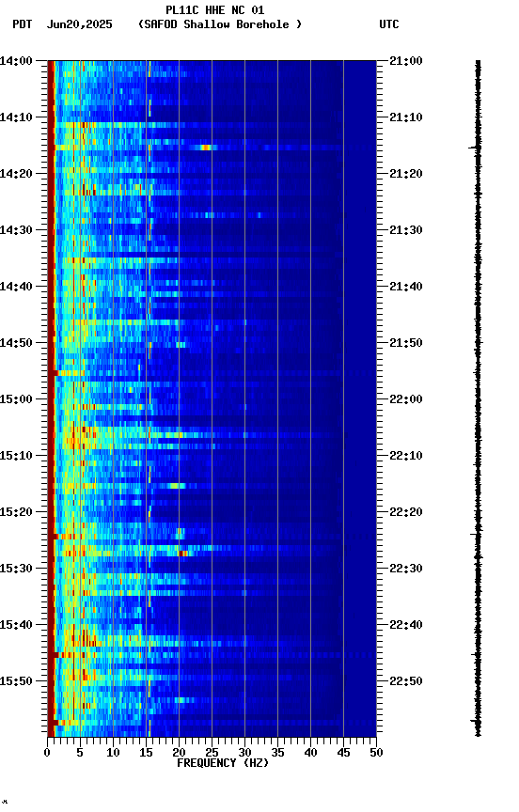
Task: Click the 22:10 UTC time label
Action: click(406, 456)
